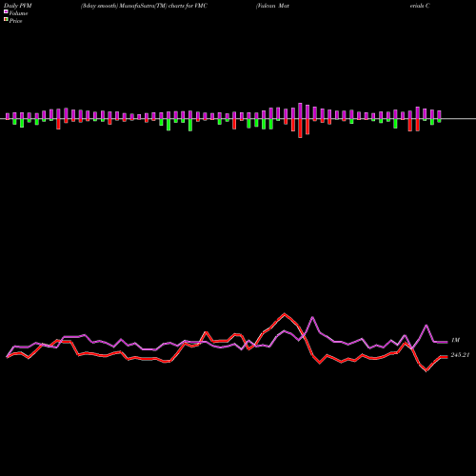Click the 'MunafaSutra(TM) charts for VMC' heading
476x476 pixels.
(164, 6)
